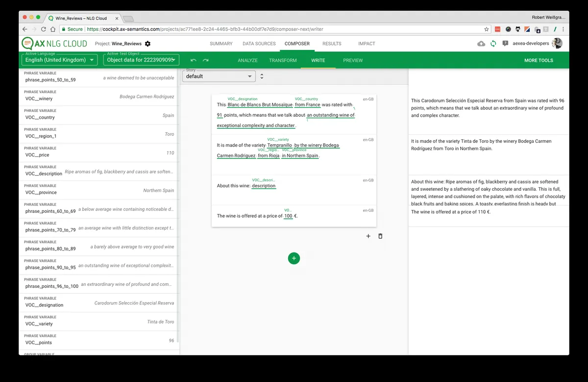The image size is (588, 382).
Task: Open Active Language dropdown English (United Kingdom)
Action: [x=60, y=60]
